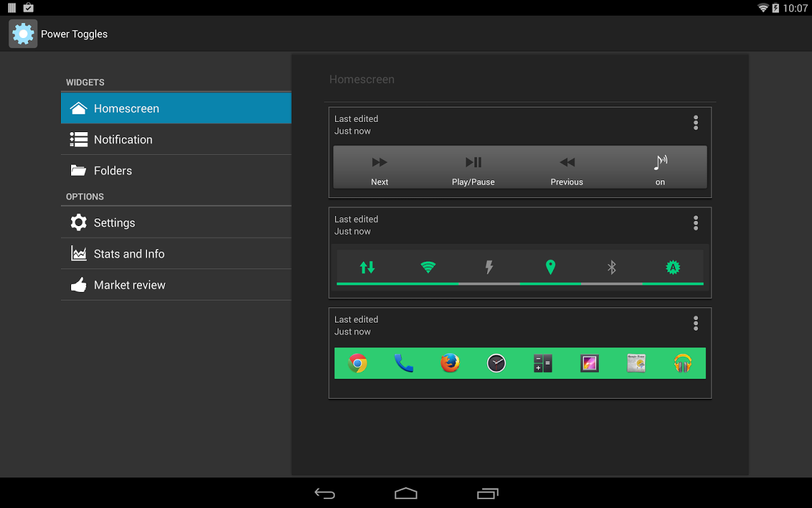Image resolution: width=812 pixels, height=508 pixels.
Task: Toggle Bluetooth in the toggles widget
Action: point(611,268)
